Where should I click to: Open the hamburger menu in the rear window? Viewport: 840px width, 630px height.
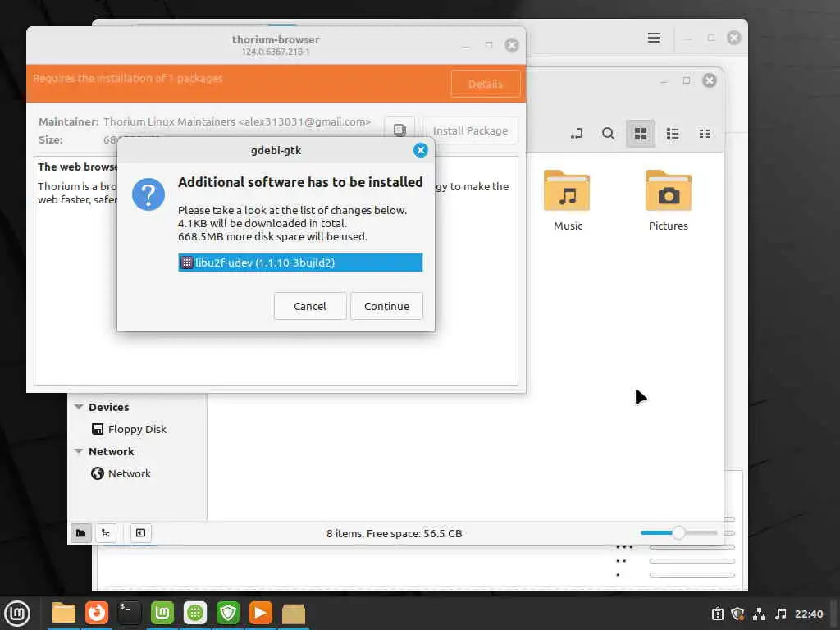tap(654, 38)
